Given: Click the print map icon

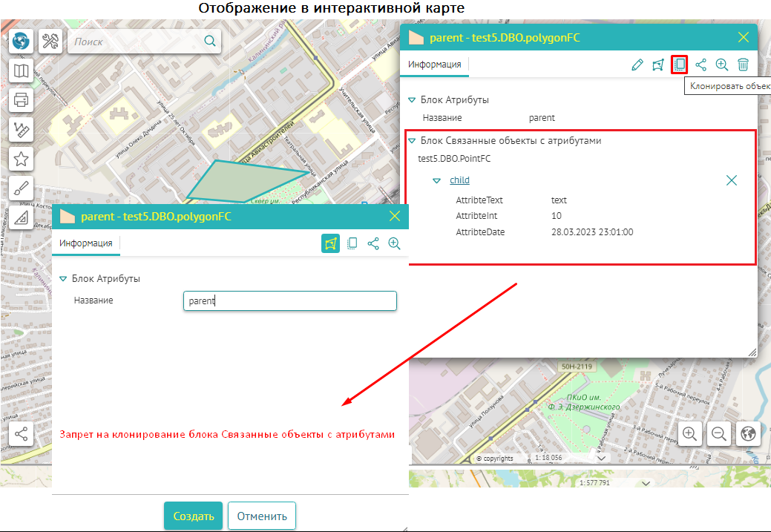Looking at the screenshot, I should (x=21, y=100).
